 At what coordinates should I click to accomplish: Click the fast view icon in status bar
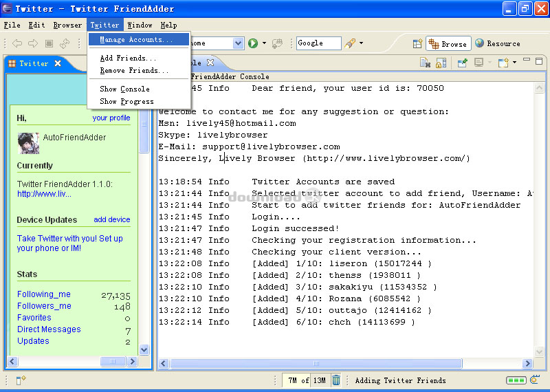pyautogui.click(x=21, y=380)
